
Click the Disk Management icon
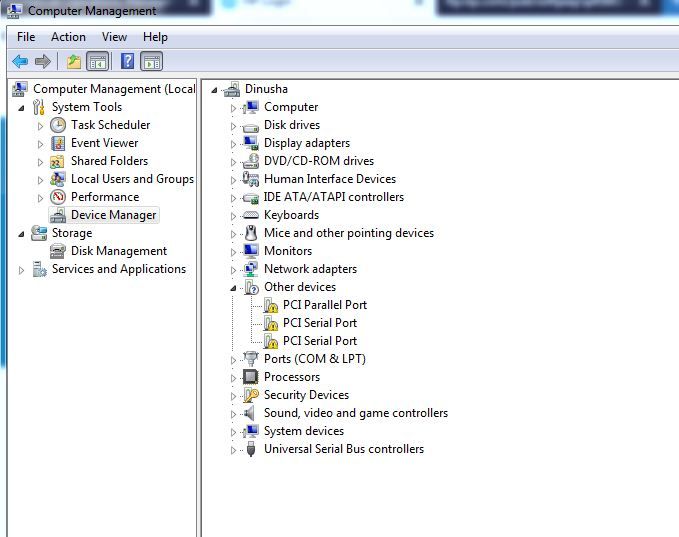[x=58, y=251]
